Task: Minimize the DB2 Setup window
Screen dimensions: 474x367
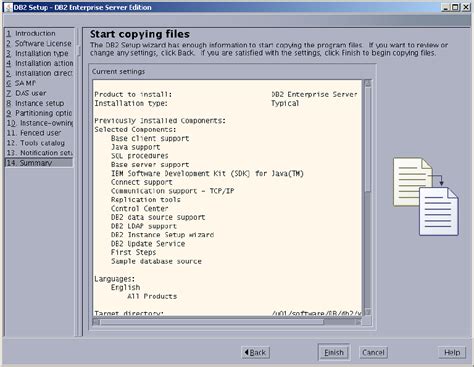Action: pos(446,7)
